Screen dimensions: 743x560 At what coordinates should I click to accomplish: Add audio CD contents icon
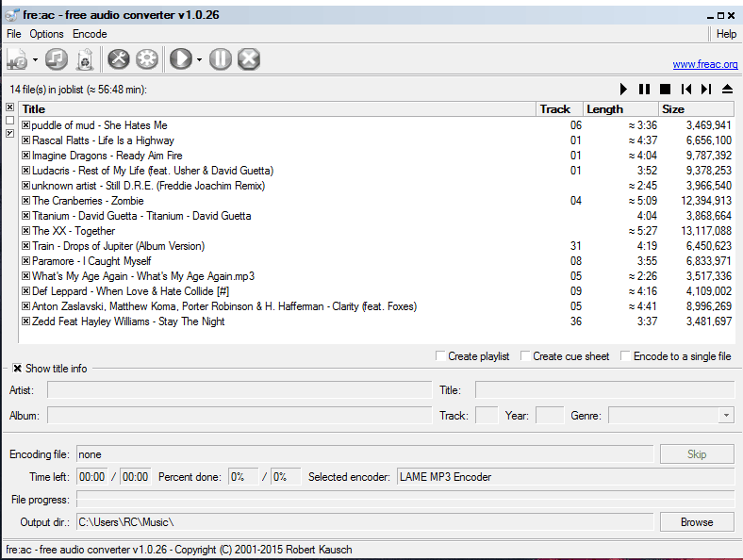[x=57, y=59]
